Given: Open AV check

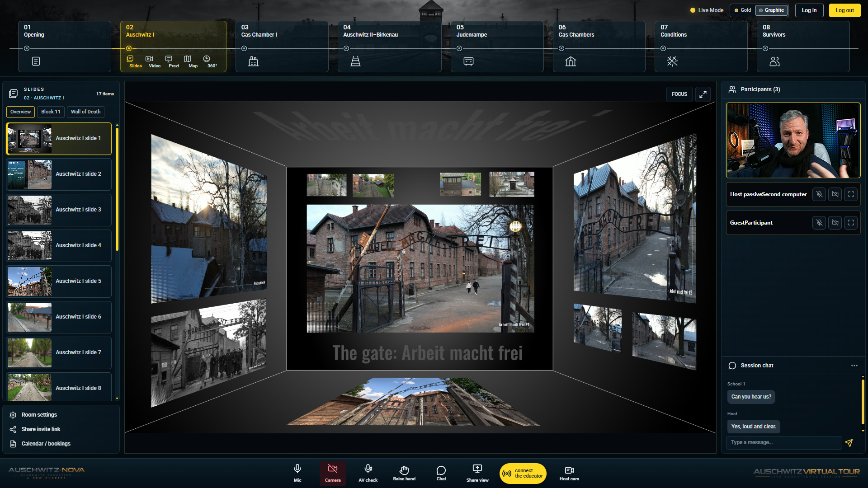Looking at the screenshot, I should [368, 473].
